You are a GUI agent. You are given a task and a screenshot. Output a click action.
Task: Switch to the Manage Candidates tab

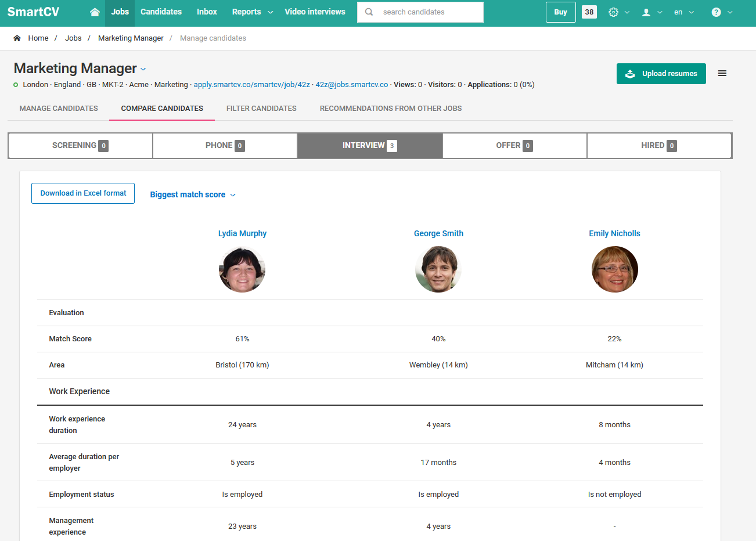[x=59, y=109]
